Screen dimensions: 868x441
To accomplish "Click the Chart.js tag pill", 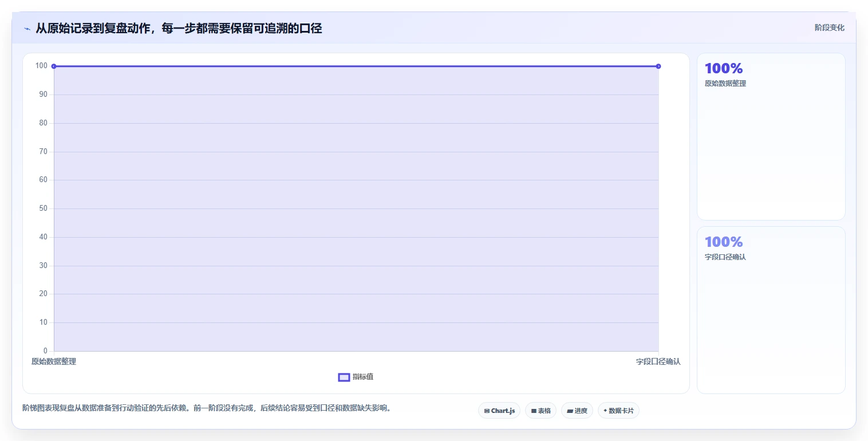I will 499,411.
